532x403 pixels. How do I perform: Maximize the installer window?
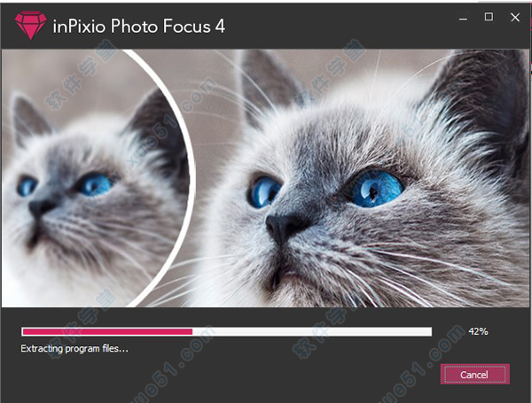[x=489, y=17]
